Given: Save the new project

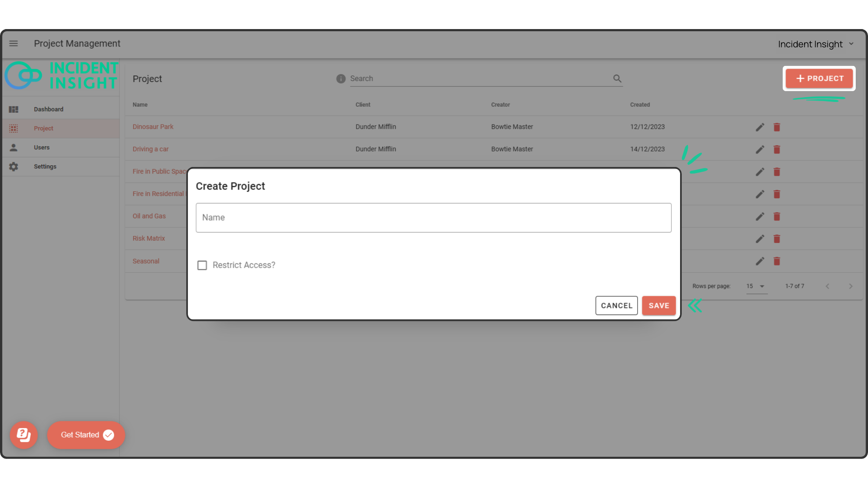Looking at the screenshot, I should 658,305.
